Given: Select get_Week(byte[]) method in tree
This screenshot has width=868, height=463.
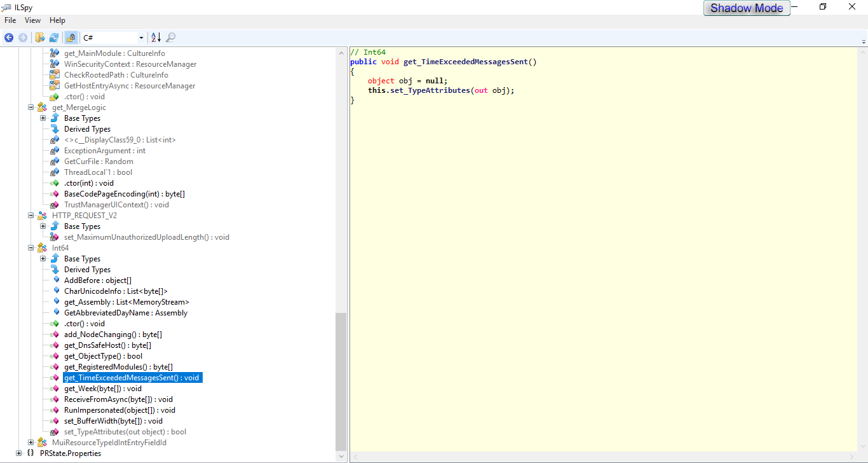Looking at the screenshot, I should coord(102,389).
